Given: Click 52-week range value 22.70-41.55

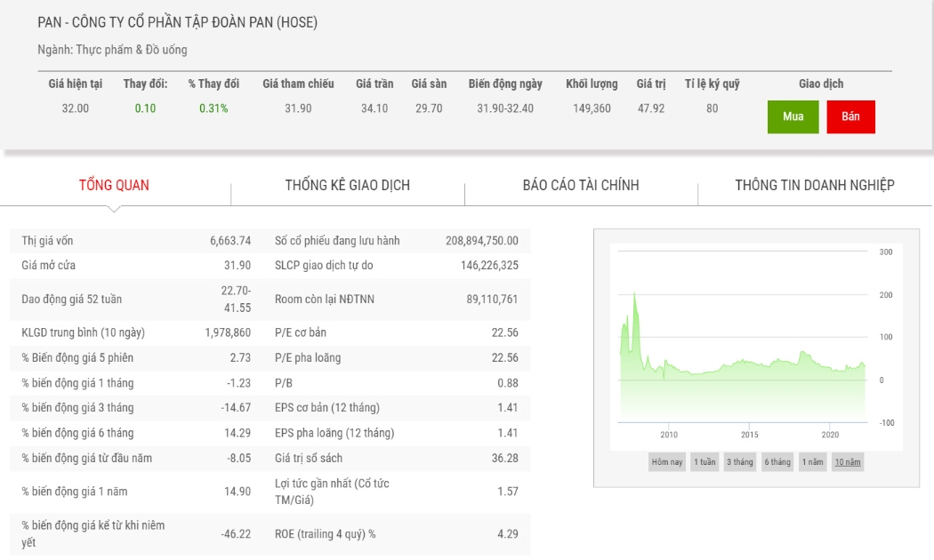Looking at the screenshot, I should click(236, 300).
